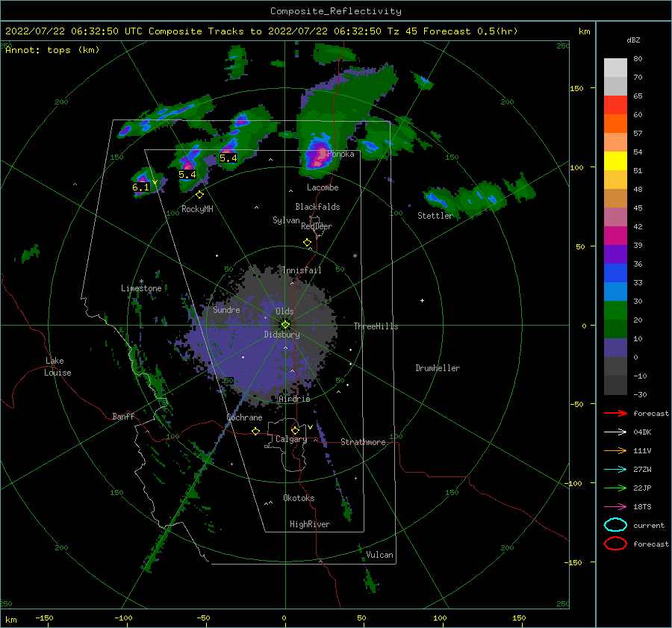Viewport: 672px width, 628px height.
Task: Select the Lacombe city label
Action: (x=323, y=187)
